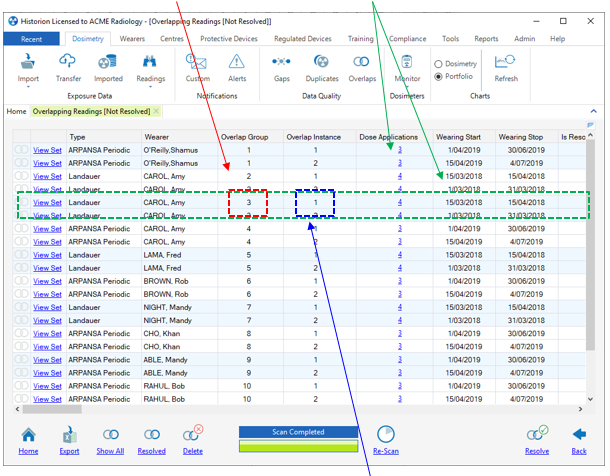Delete the selected overlap
This screenshot has height=476, width=610.
(x=193, y=441)
